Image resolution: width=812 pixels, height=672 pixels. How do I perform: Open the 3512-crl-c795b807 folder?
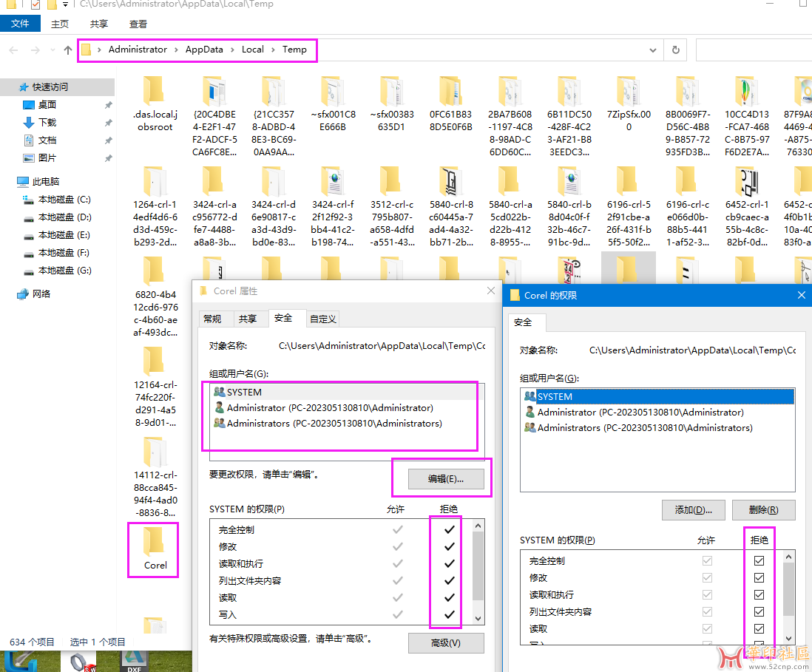tap(391, 206)
